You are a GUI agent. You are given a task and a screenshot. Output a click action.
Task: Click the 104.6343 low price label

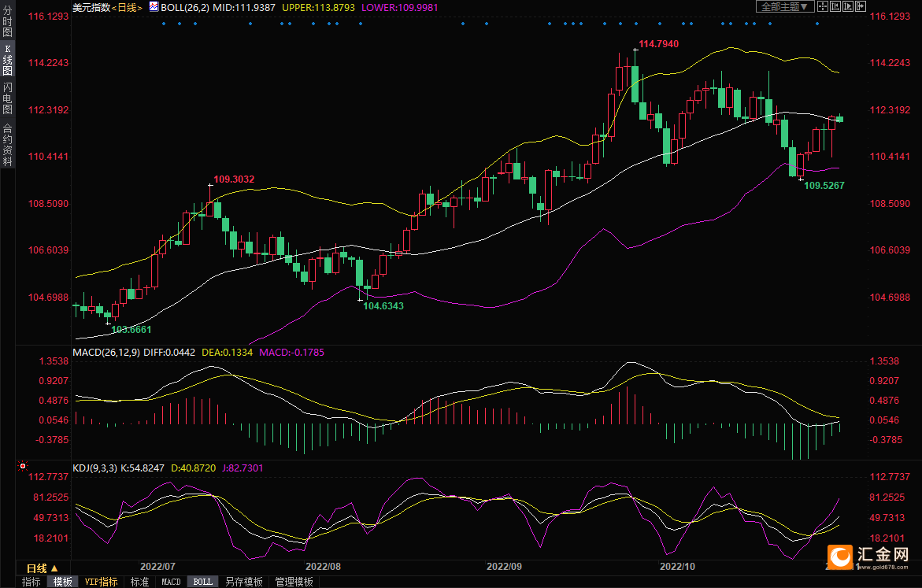click(383, 305)
